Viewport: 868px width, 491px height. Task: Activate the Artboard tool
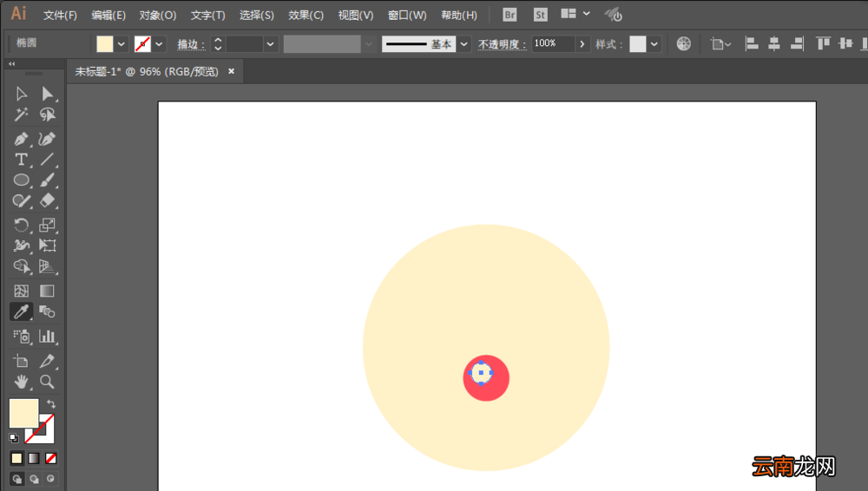[21, 361]
